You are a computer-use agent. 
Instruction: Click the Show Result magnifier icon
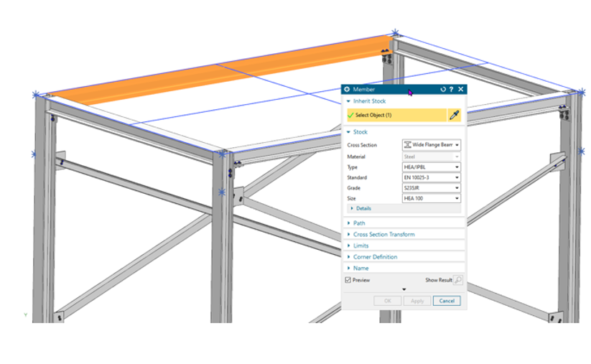458,280
